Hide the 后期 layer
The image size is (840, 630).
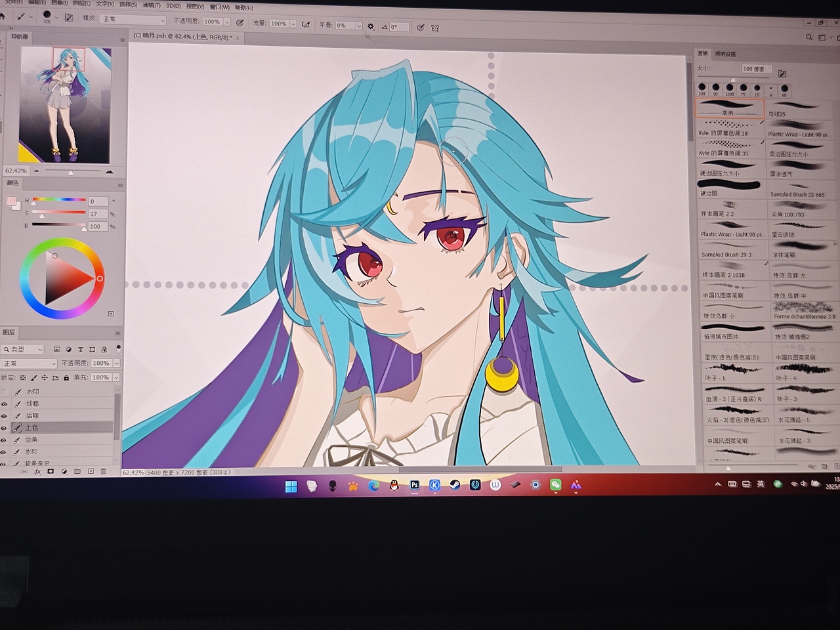[4, 415]
